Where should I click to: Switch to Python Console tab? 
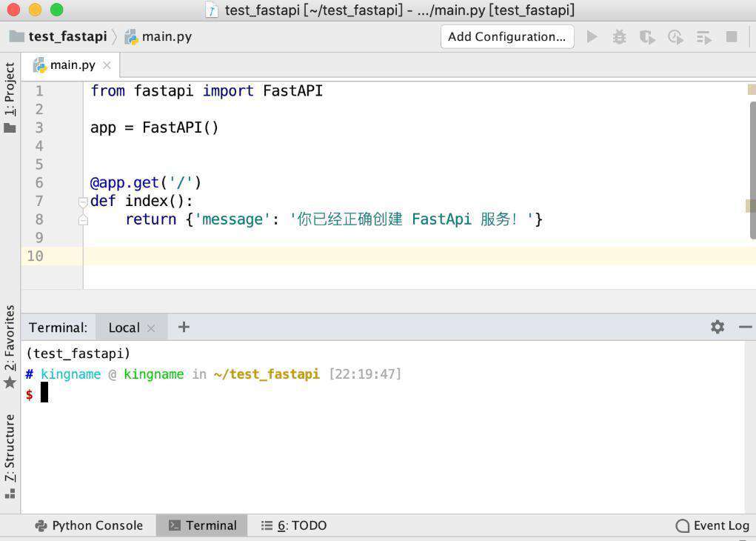[89, 525]
